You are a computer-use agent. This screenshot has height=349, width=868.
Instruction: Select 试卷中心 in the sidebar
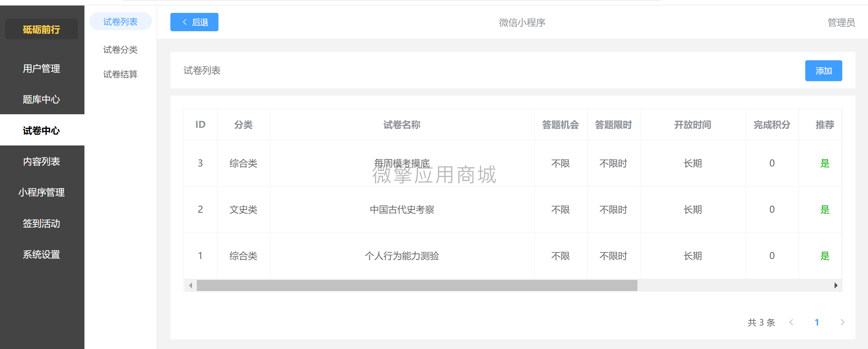[x=41, y=130]
